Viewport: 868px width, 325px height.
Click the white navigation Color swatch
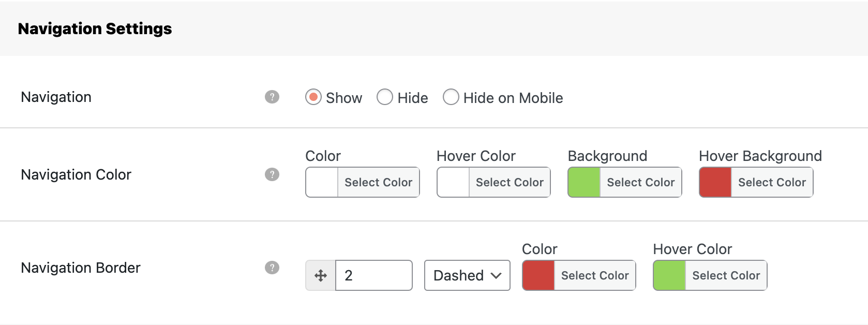click(x=322, y=182)
